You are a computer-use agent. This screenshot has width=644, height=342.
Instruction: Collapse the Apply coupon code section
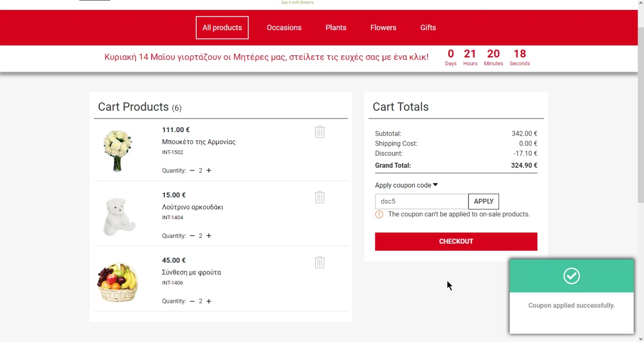[x=406, y=185]
